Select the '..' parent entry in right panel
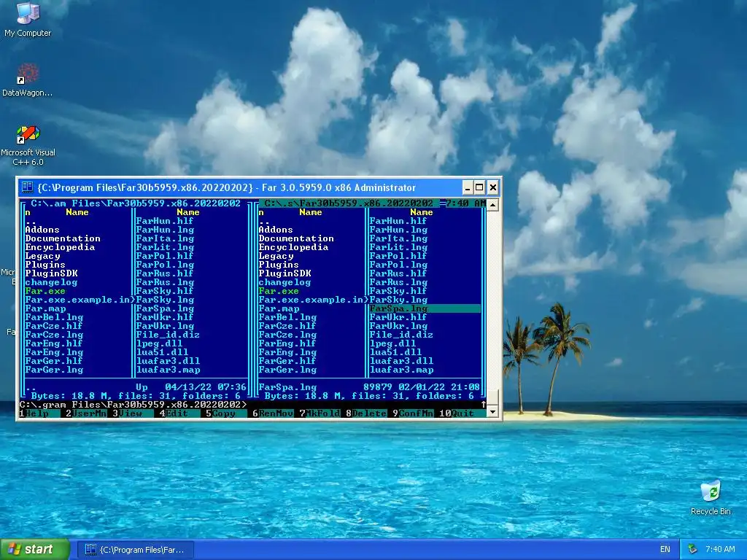747x560 pixels. pyautogui.click(x=264, y=221)
